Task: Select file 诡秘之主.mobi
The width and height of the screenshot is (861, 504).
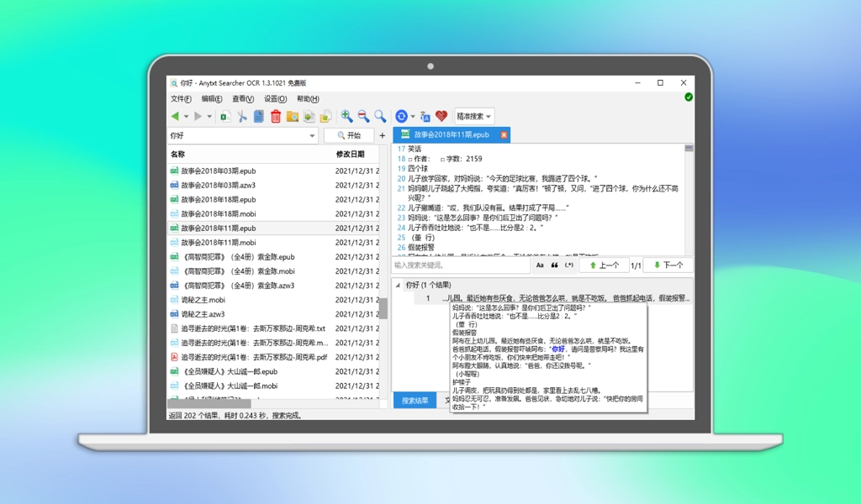Action: point(203,300)
